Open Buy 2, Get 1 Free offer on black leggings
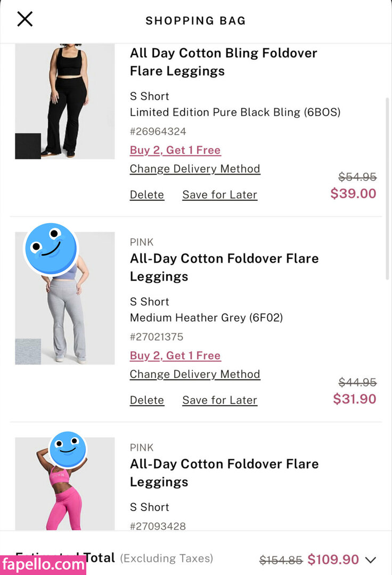The height and width of the screenshot is (575, 392). tap(175, 150)
